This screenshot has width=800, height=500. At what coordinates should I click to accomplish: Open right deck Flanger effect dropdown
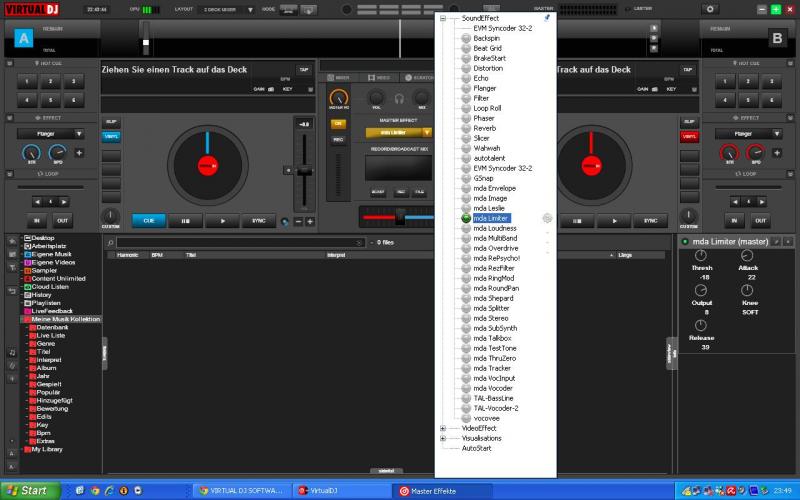pos(777,134)
